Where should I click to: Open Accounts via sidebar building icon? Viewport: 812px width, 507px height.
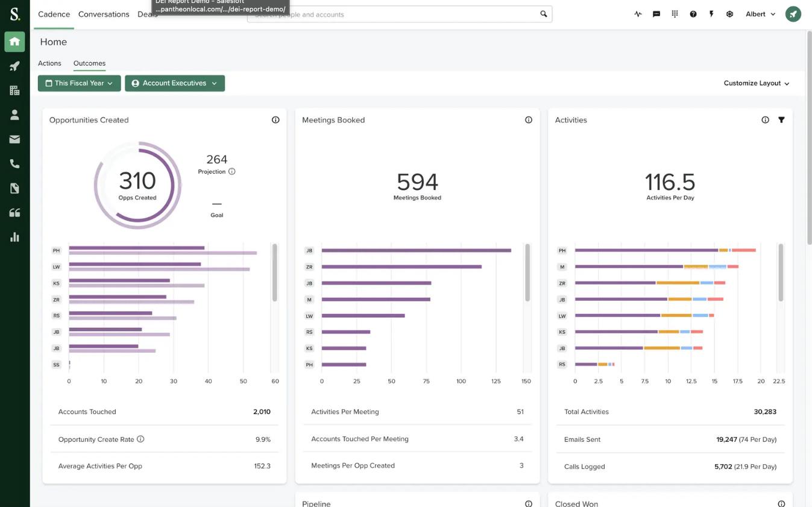click(x=14, y=90)
